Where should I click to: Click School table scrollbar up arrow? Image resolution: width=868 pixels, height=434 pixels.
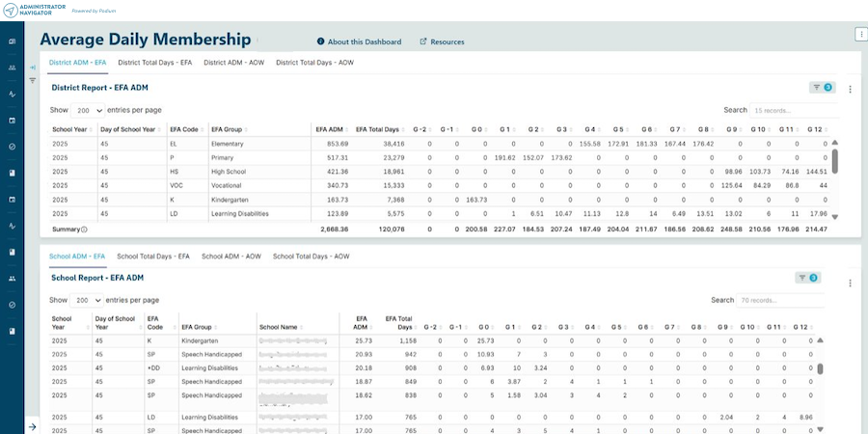(820, 339)
